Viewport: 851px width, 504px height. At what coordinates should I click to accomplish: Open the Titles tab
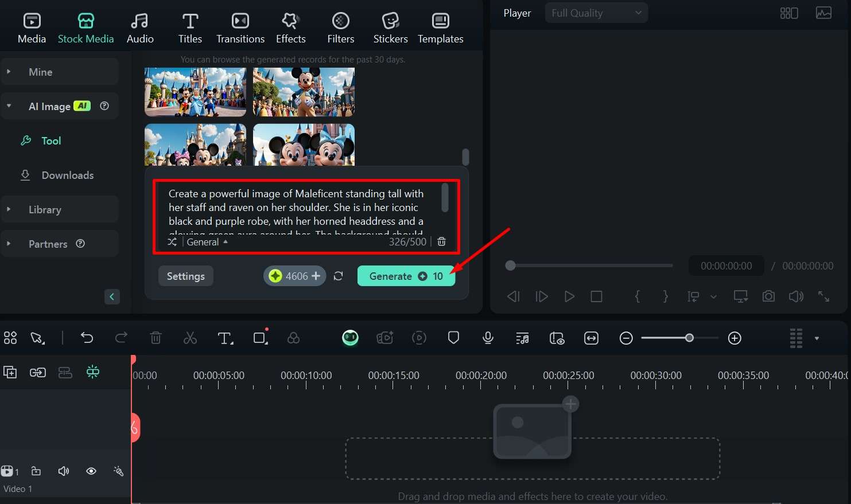point(190,28)
